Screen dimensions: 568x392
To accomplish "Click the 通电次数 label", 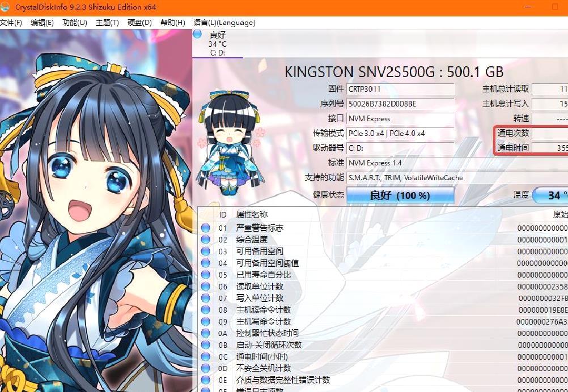I will pos(513,133).
